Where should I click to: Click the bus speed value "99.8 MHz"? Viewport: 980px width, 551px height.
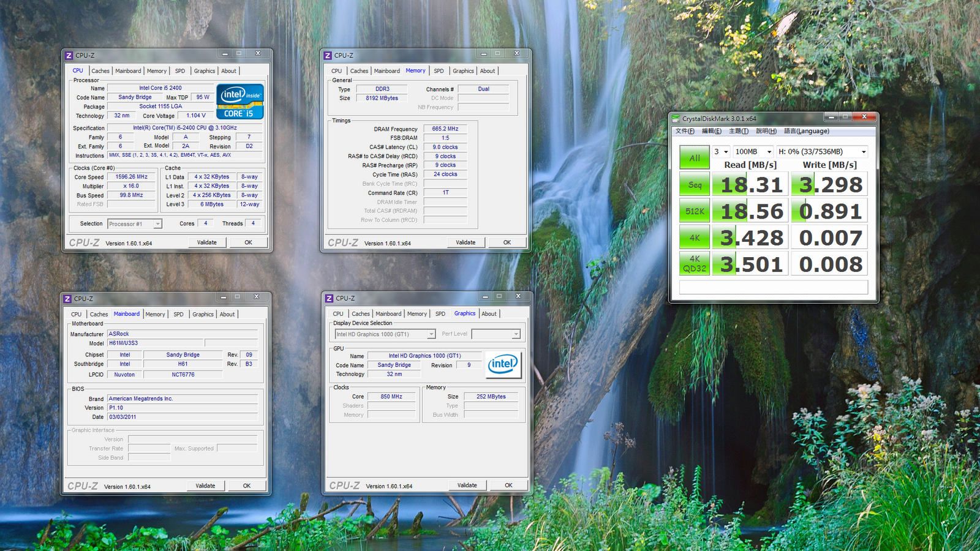[x=132, y=195]
